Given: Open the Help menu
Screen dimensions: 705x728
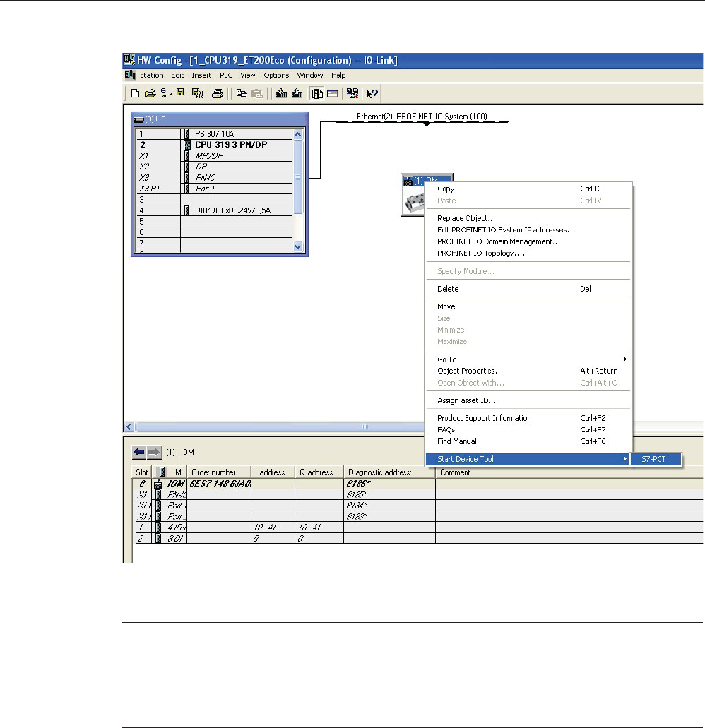Looking at the screenshot, I should click(338, 76).
